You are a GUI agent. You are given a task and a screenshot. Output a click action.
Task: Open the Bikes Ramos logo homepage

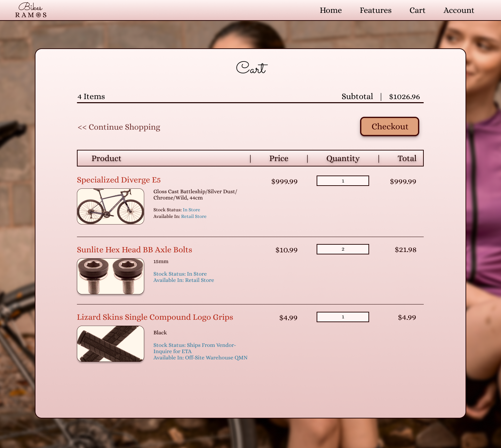click(x=31, y=10)
